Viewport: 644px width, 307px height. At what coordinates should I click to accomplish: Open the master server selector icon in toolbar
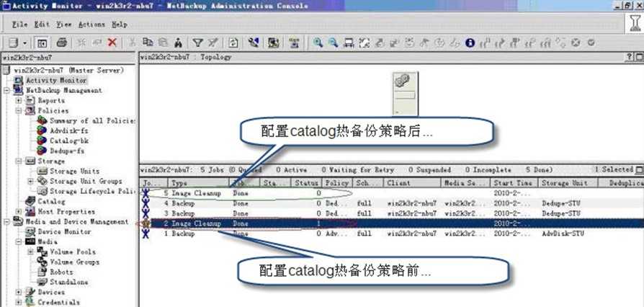[14, 43]
